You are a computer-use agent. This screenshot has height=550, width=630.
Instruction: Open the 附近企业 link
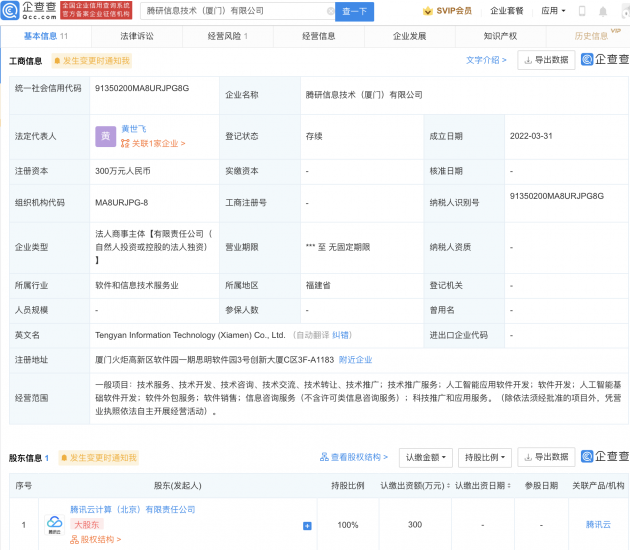tap(355, 360)
